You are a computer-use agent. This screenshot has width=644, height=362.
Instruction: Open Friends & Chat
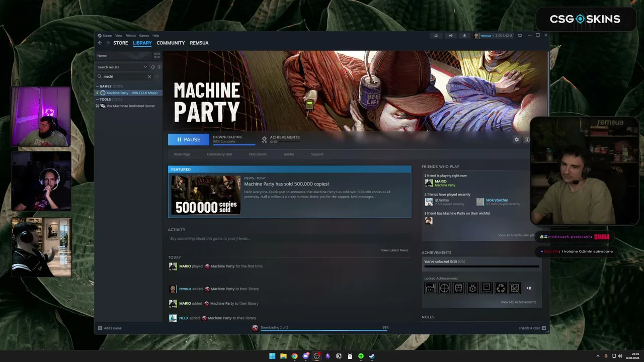(533, 328)
